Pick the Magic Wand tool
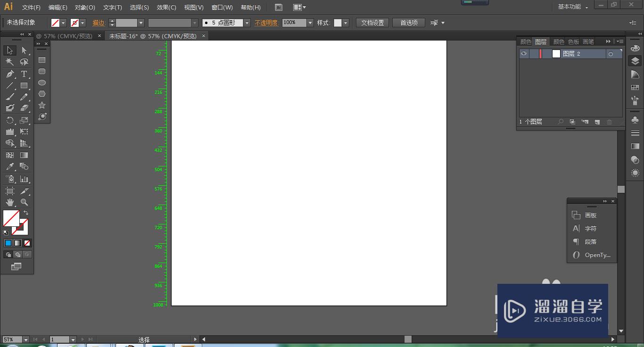 coord(9,62)
